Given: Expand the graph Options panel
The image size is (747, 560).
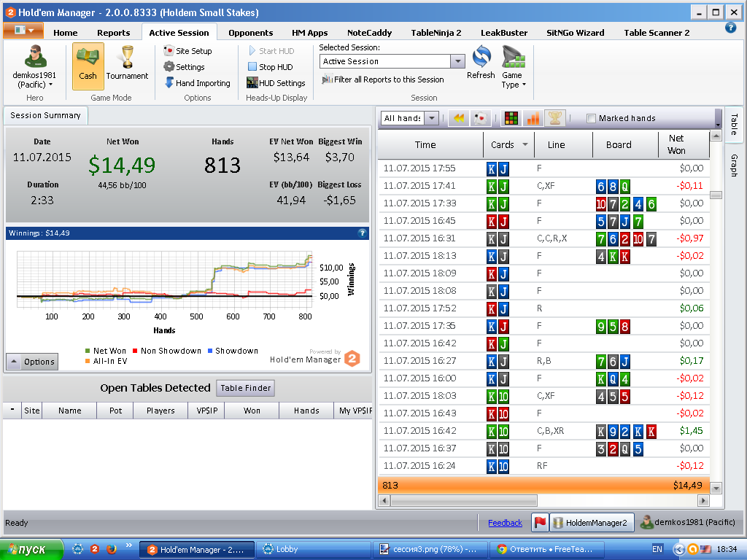Looking at the screenshot, I should tap(32, 362).
